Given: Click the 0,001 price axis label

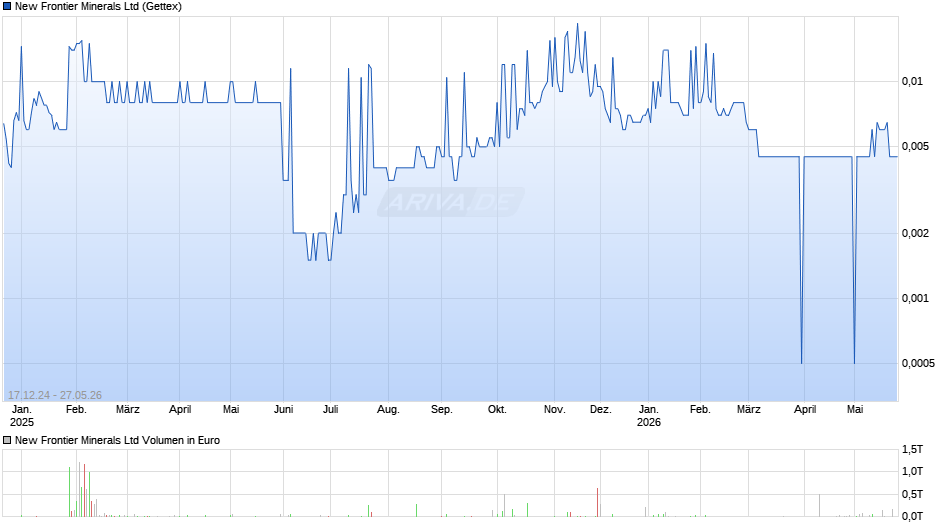Looking at the screenshot, I should [x=915, y=299].
